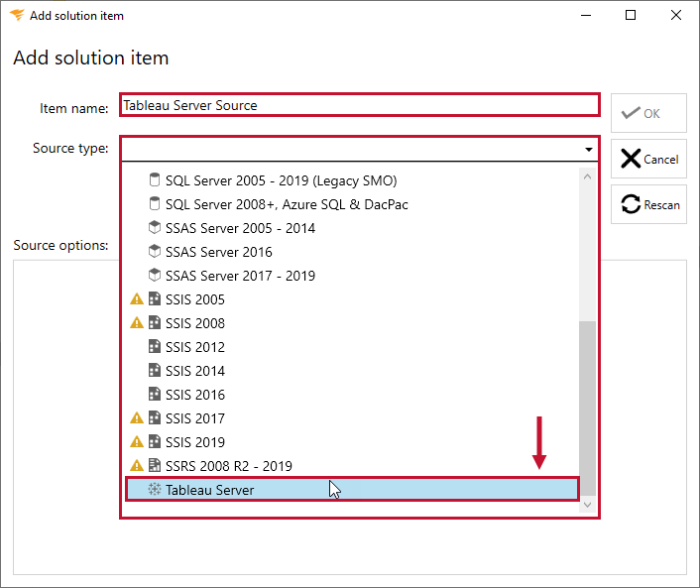This screenshot has width=700, height=588.
Task: Confirm with the OK button
Action: click(x=648, y=113)
